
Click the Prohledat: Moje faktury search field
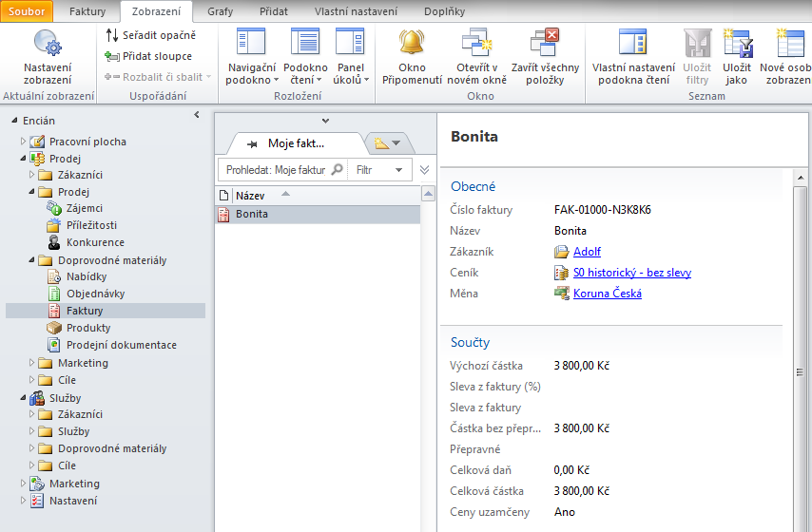(x=276, y=170)
